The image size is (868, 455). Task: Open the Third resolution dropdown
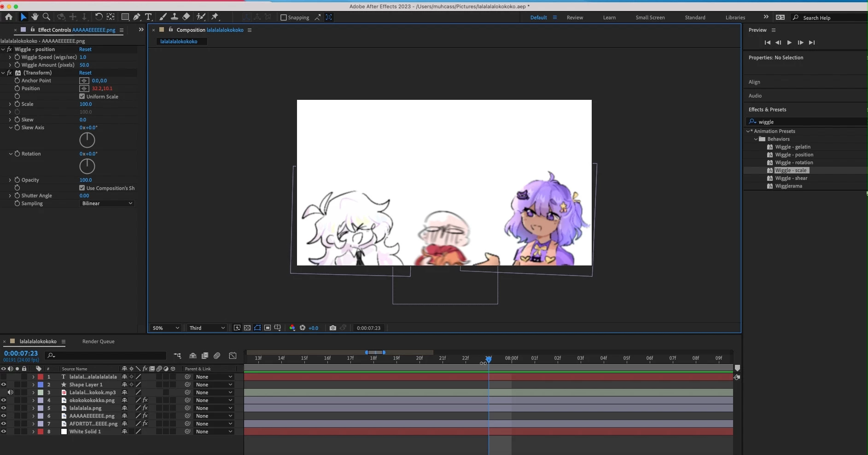point(207,328)
